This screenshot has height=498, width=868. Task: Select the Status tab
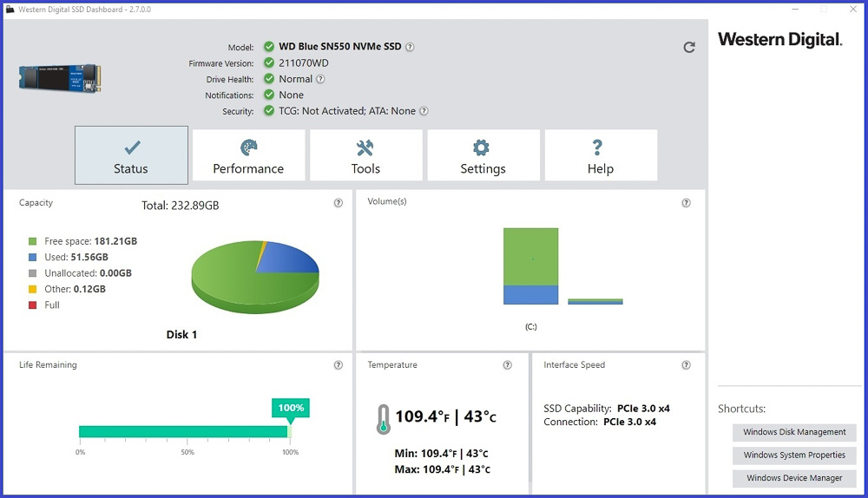tap(131, 155)
